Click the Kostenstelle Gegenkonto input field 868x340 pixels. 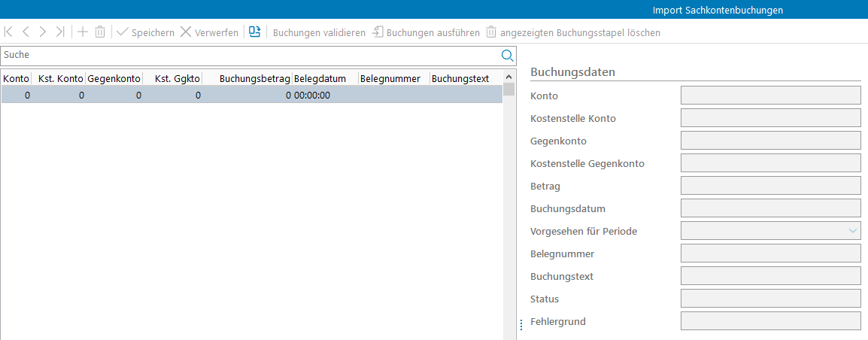pyautogui.click(x=770, y=163)
